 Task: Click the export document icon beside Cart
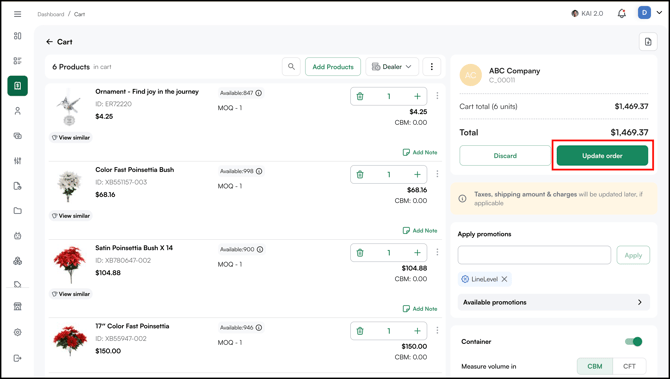(x=648, y=42)
